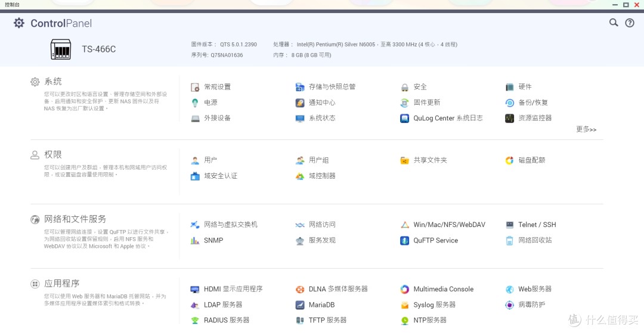The width and height of the screenshot is (644, 333).
Task: Open the 网络访问 network access icon
Action: point(300,225)
